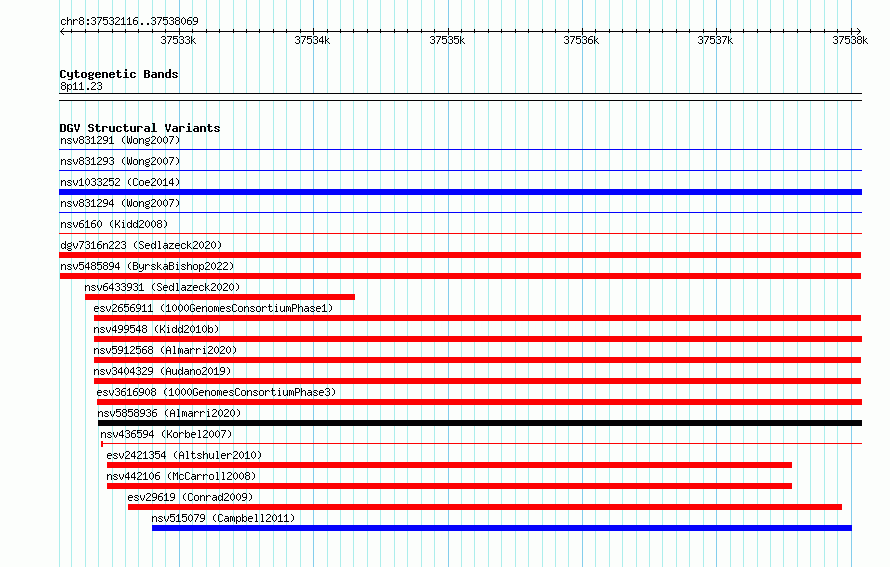Click the thin blue line under nsv831293
The width and height of the screenshot is (890, 567).
[460, 171]
